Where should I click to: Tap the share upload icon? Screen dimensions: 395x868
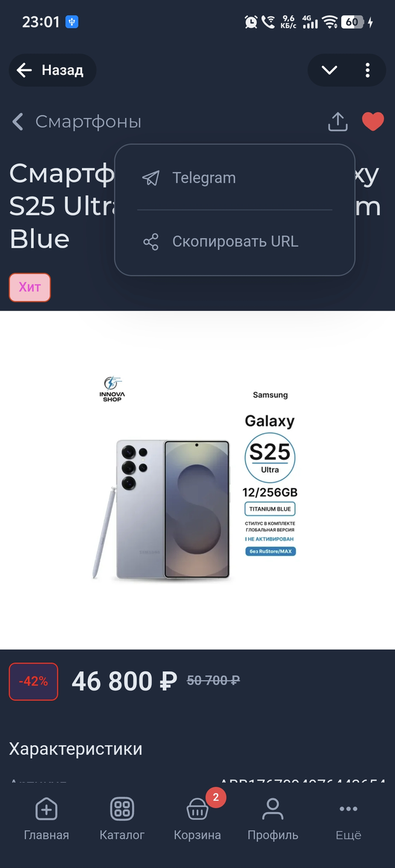click(338, 121)
